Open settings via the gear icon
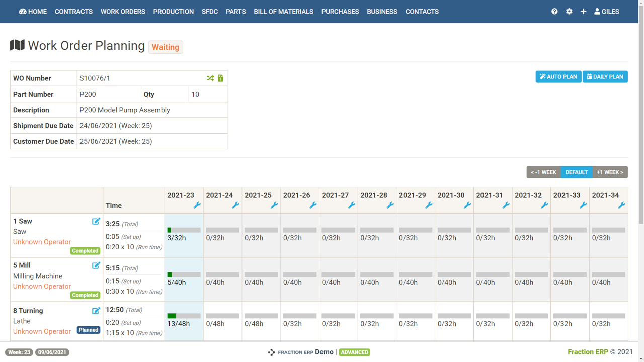 point(569,12)
